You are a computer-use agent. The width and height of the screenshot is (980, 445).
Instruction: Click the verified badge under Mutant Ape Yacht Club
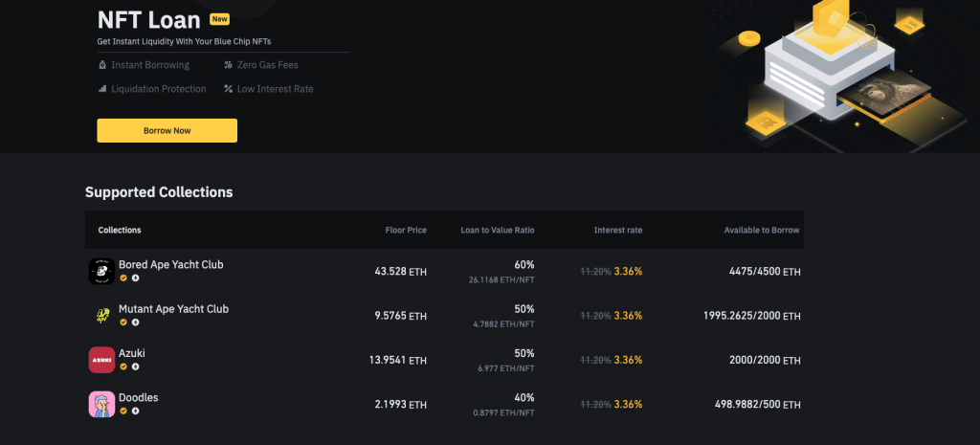point(123,323)
